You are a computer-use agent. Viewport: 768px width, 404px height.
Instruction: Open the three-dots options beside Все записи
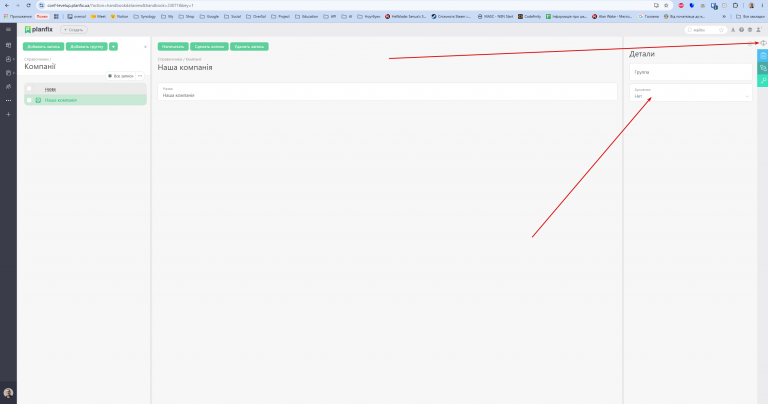click(140, 76)
